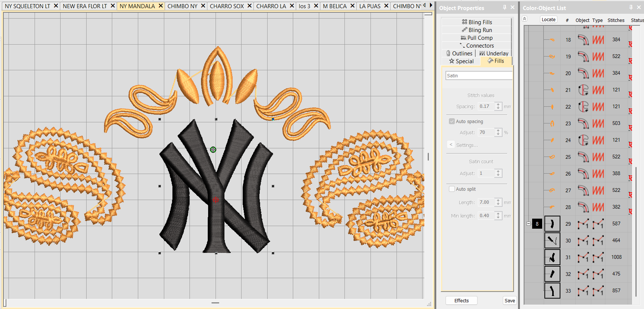Open the Underlay properties tab
Screen dimensions: 644x309
pos(494,54)
